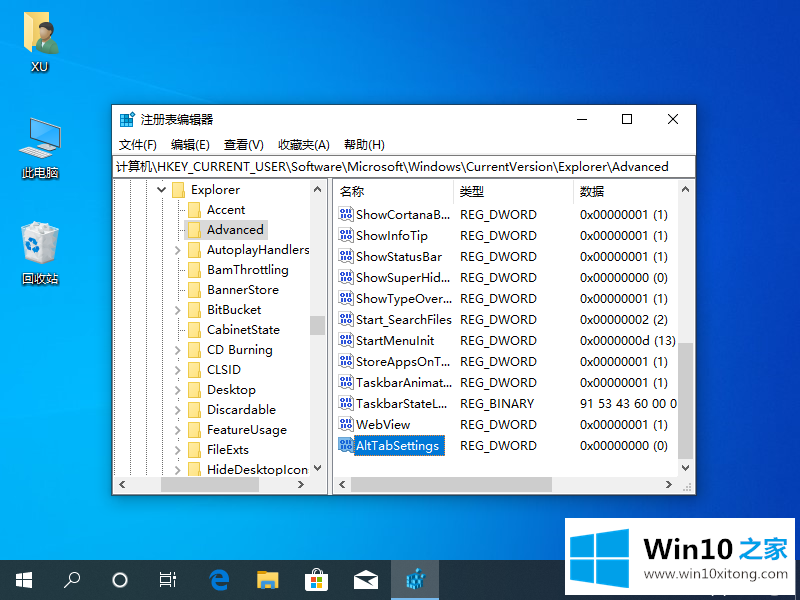
Task: Click values pane scroll down arrow
Action: (685, 467)
